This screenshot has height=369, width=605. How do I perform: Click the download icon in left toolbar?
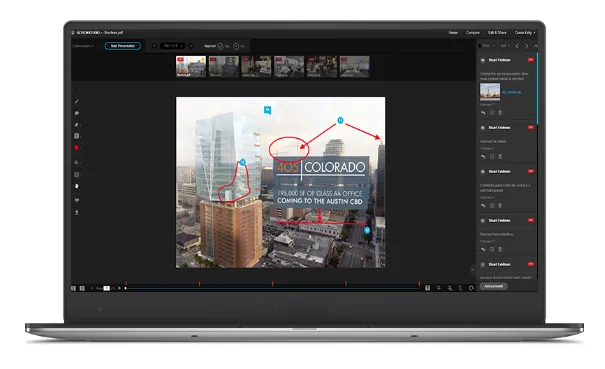(x=76, y=212)
